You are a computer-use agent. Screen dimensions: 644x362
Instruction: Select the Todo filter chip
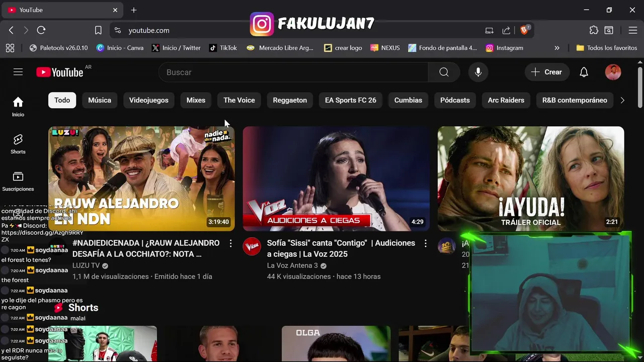coord(62,100)
